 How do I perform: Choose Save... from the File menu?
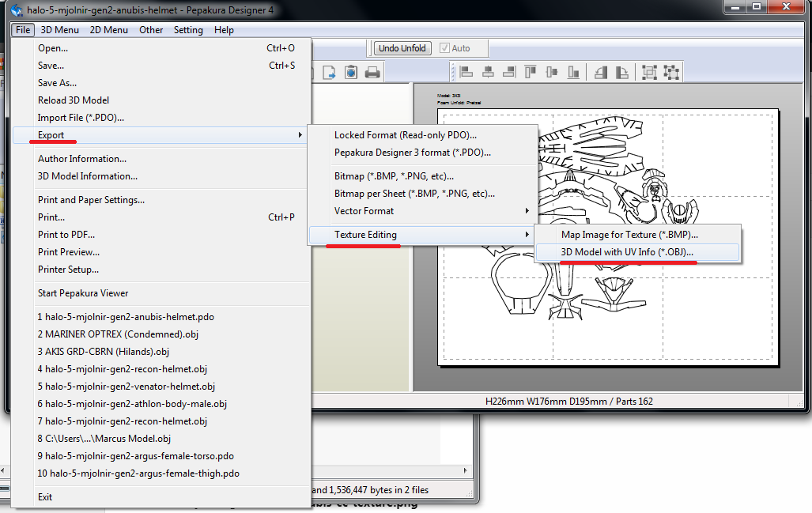coord(161,66)
